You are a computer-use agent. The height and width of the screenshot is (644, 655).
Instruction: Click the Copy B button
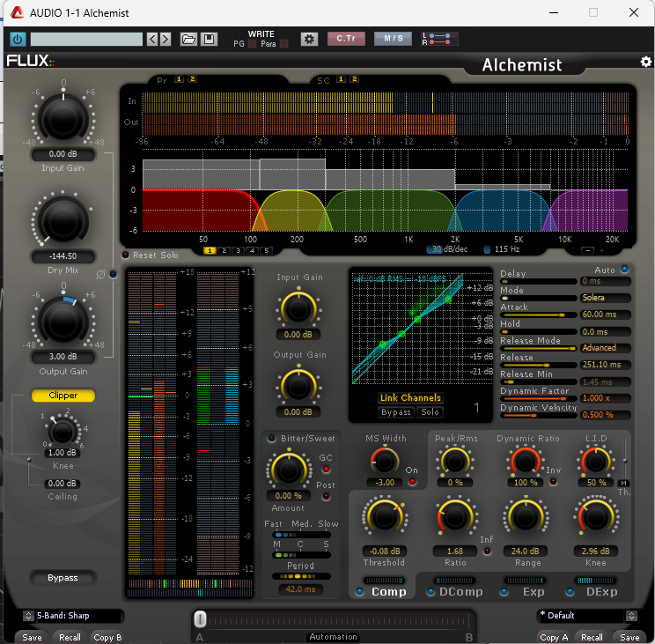107,637
